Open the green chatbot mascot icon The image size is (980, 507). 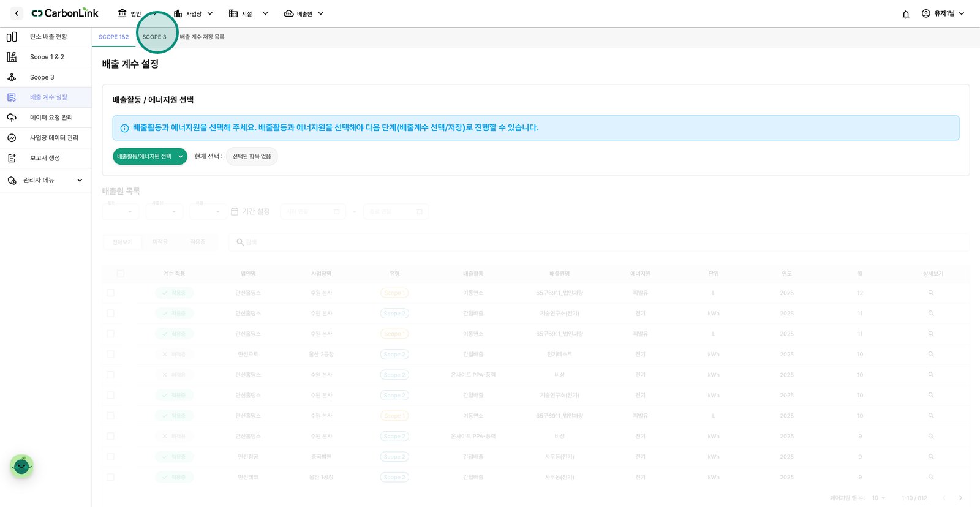coord(21,467)
